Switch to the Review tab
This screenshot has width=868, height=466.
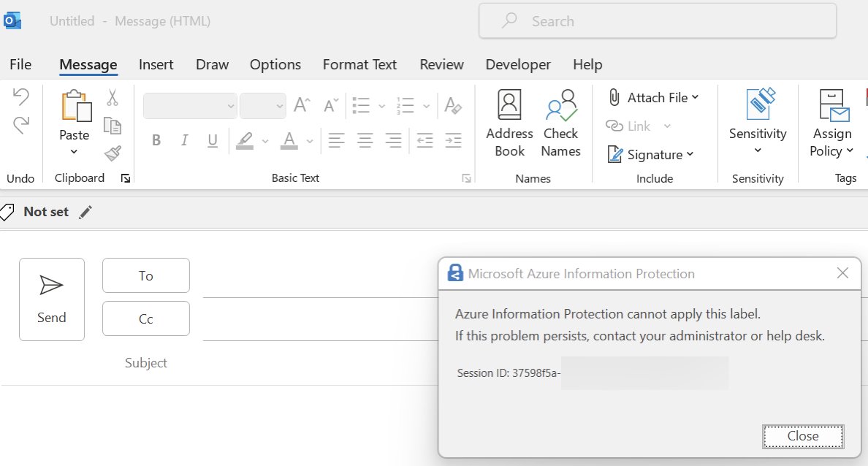(441, 64)
